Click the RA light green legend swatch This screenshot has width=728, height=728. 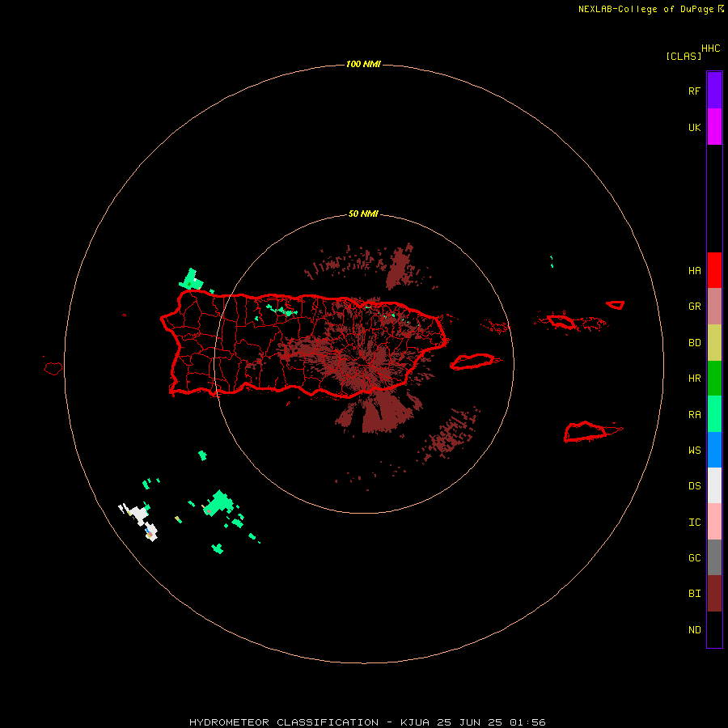(x=714, y=414)
